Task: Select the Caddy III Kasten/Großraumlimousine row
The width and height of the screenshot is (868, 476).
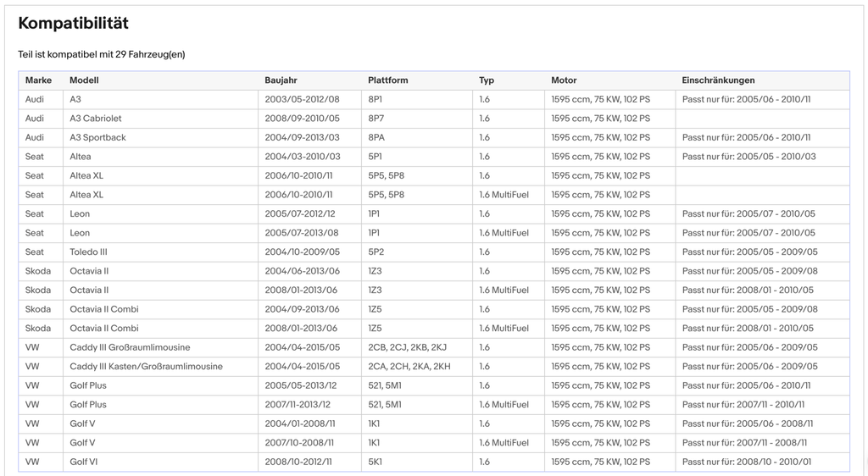Action: (x=434, y=367)
